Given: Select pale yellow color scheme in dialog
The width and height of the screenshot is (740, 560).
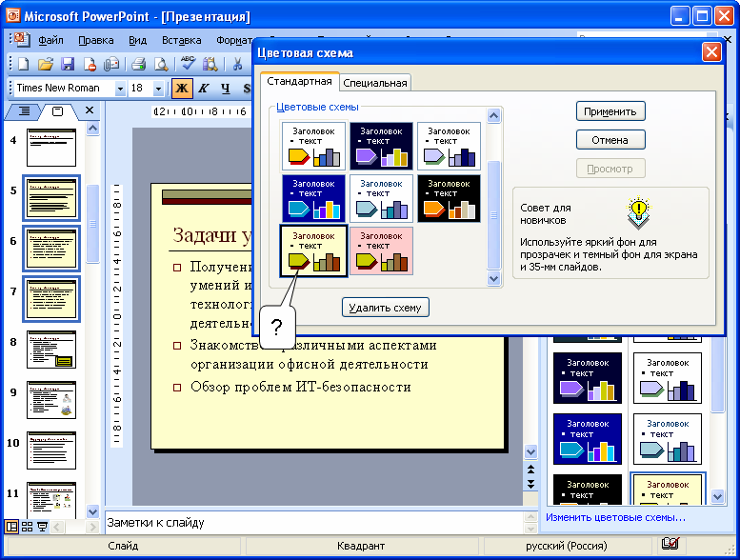Looking at the screenshot, I should point(314,250).
